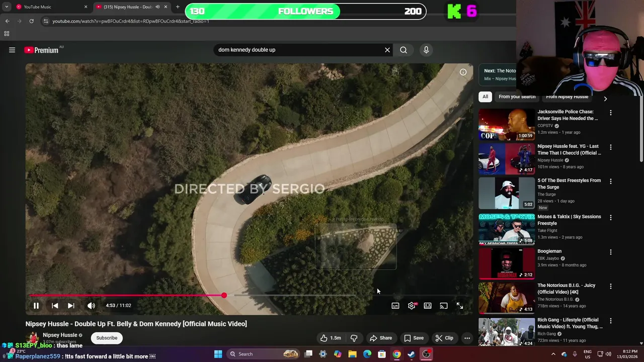Reload the page

[x=31, y=21]
